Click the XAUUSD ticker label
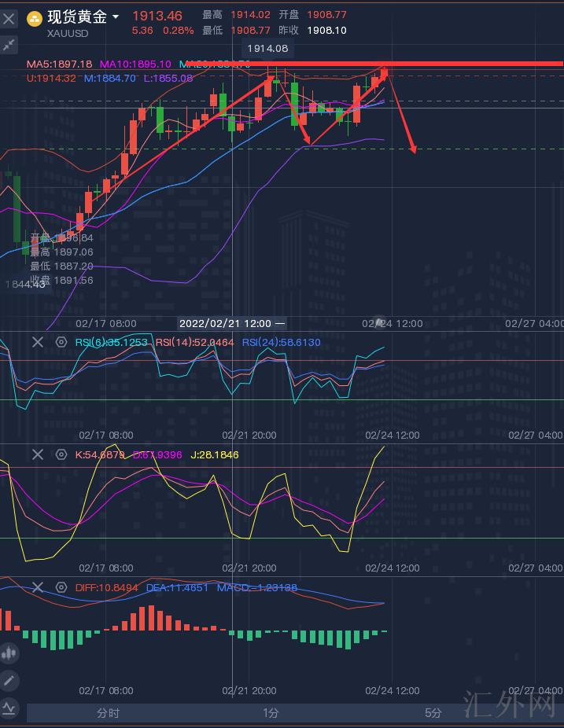Viewport: 564px width, 728px height. [68, 34]
